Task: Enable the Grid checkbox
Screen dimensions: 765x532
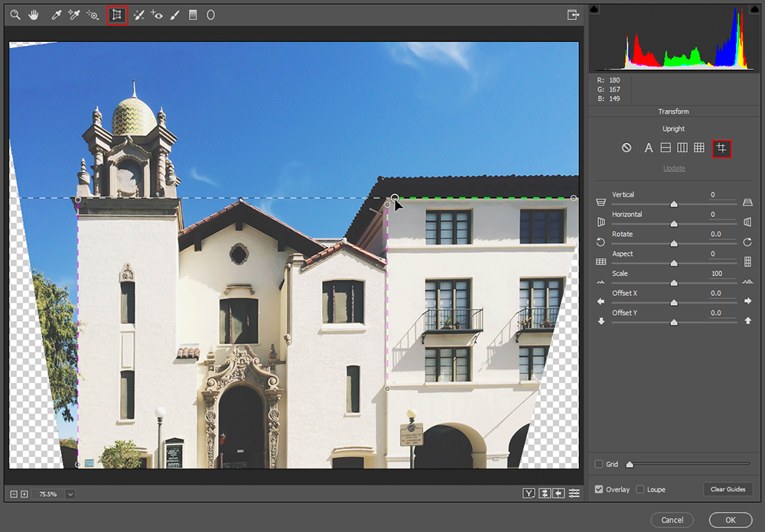Action: tap(599, 464)
